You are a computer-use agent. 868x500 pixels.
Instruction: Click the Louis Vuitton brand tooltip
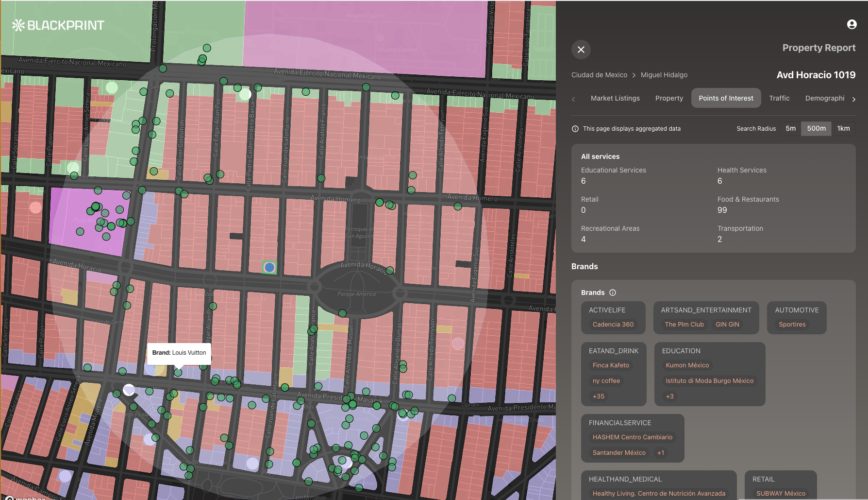[179, 353]
